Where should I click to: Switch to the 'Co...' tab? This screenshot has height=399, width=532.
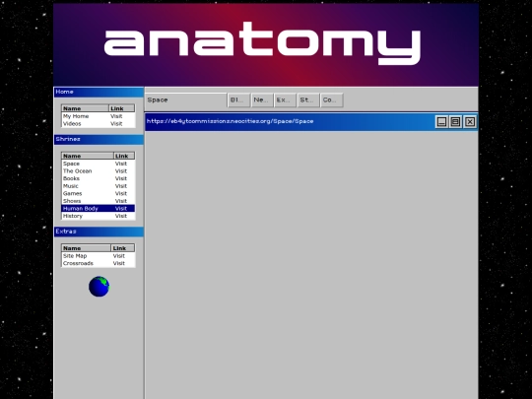331,100
